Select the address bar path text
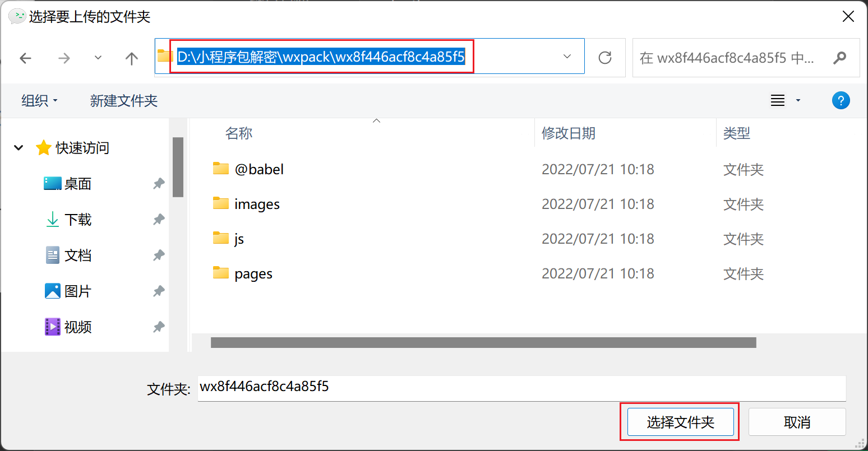Screen dimensions: 868x451 [x=321, y=57]
